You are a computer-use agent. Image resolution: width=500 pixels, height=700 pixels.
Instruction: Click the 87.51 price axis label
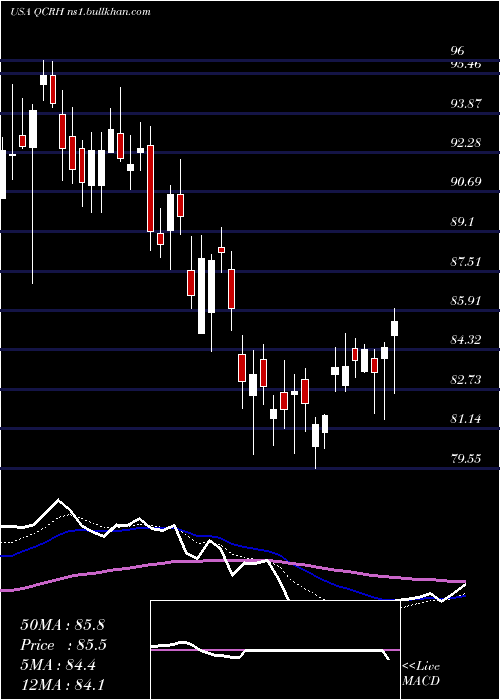coord(466,261)
